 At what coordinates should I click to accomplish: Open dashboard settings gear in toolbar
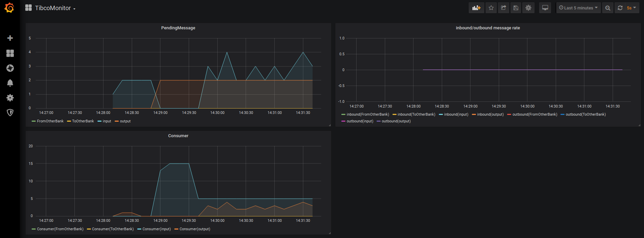click(528, 8)
